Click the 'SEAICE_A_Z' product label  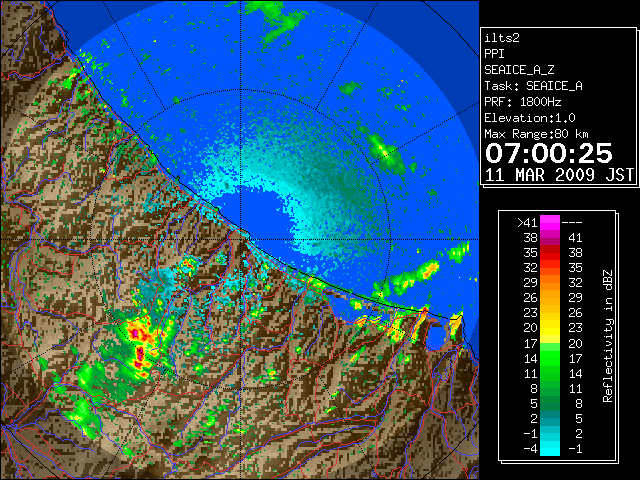519,70
